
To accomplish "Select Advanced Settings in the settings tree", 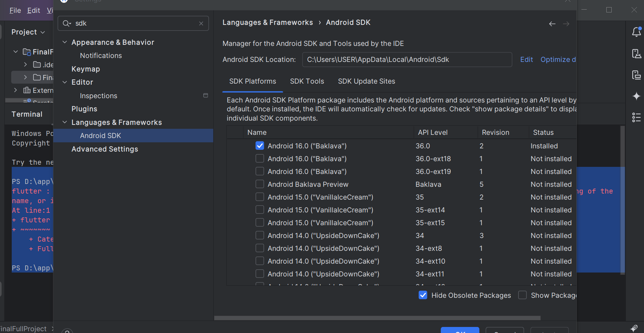I will tap(104, 149).
